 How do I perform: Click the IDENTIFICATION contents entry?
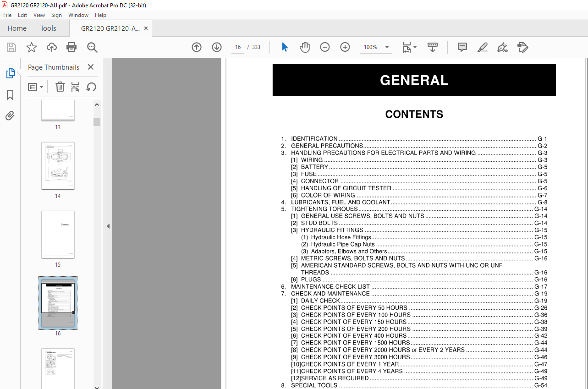coord(414,139)
